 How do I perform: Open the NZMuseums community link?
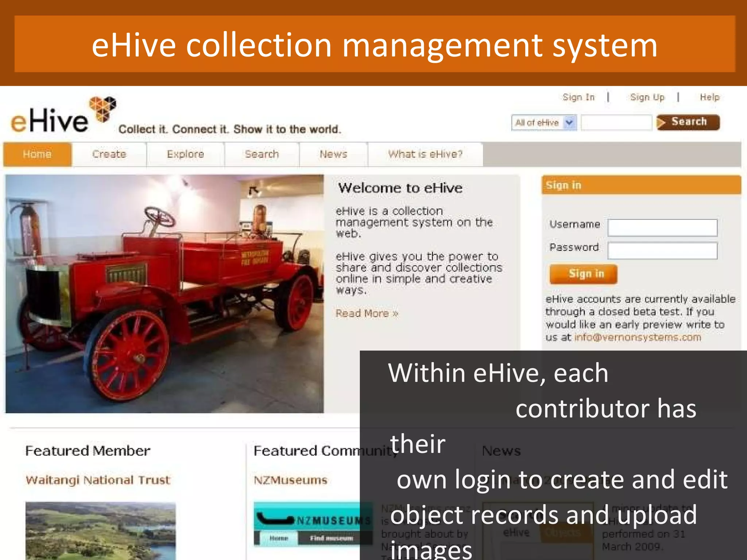(x=290, y=480)
